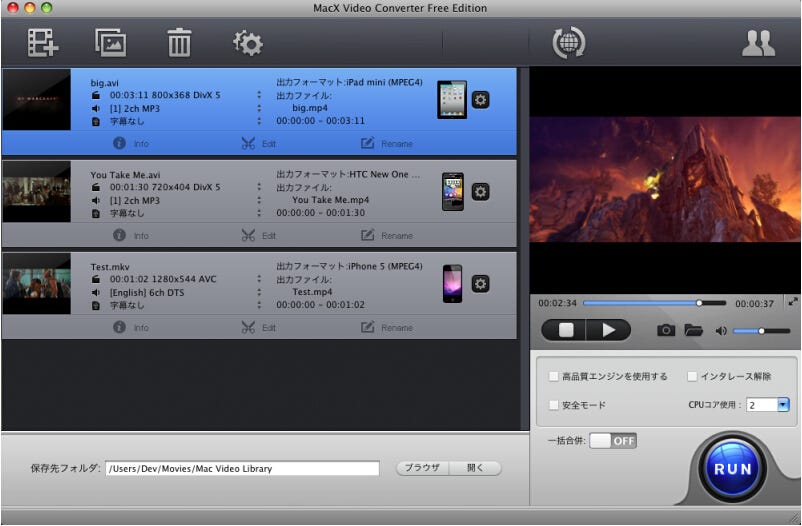Edit the Test.mkv video
The image size is (802, 526).
[x=258, y=327]
